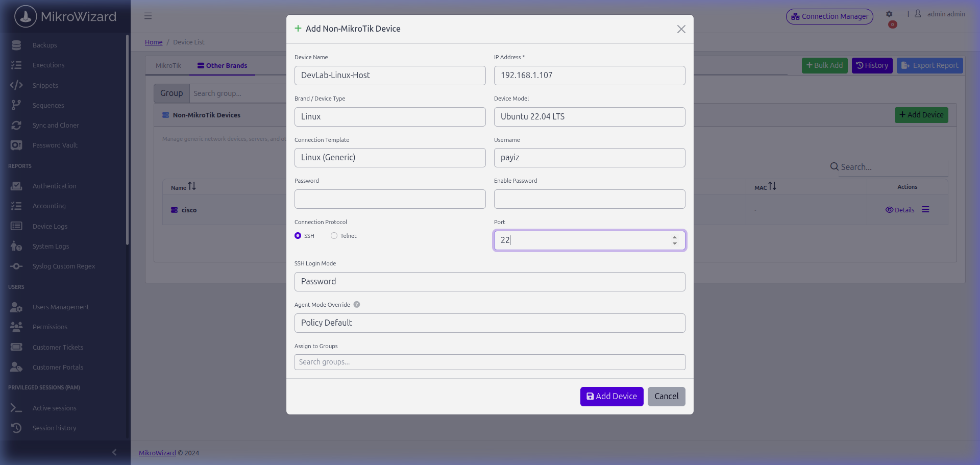Focus Password input field
Viewport: 980px width, 465px height.
click(x=390, y=199)
